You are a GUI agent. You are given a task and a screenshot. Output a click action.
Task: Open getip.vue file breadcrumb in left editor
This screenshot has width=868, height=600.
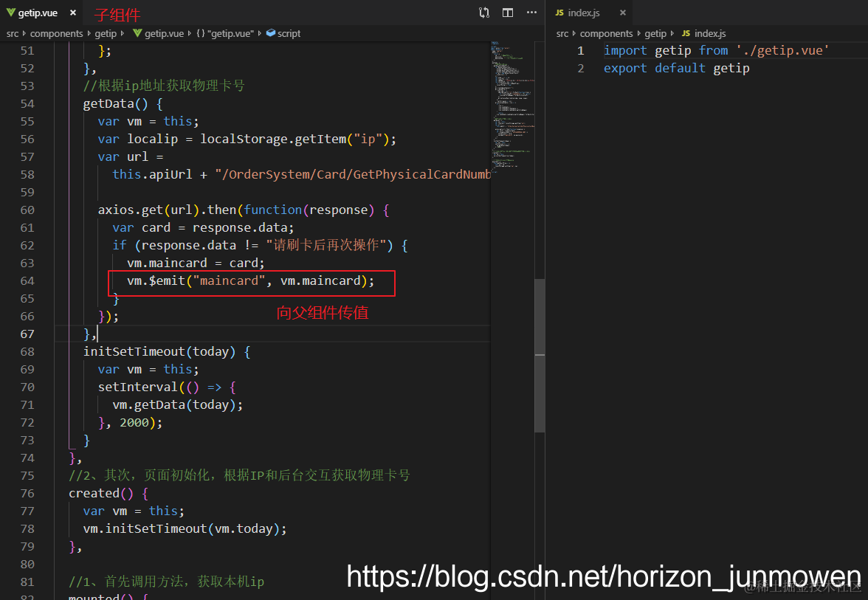point(158,33)
